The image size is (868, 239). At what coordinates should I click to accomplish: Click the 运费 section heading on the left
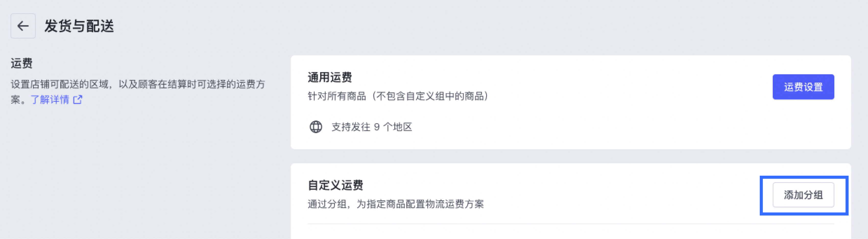click(x=21, y=63)
